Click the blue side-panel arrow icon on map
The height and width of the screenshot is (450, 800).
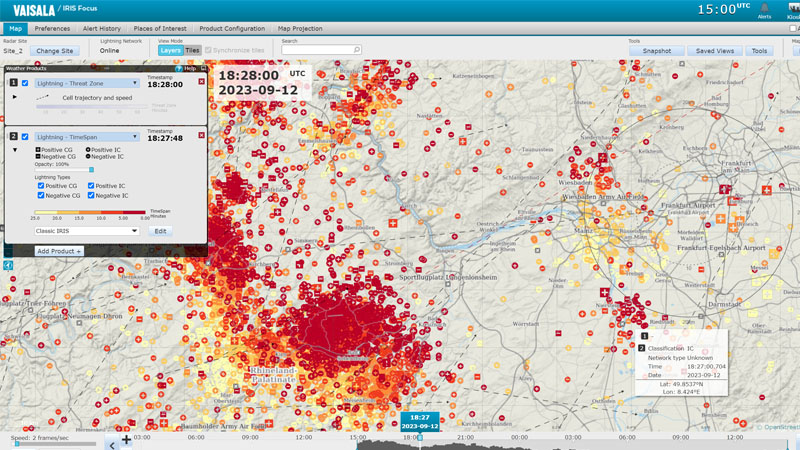click(x=8, y=265)
